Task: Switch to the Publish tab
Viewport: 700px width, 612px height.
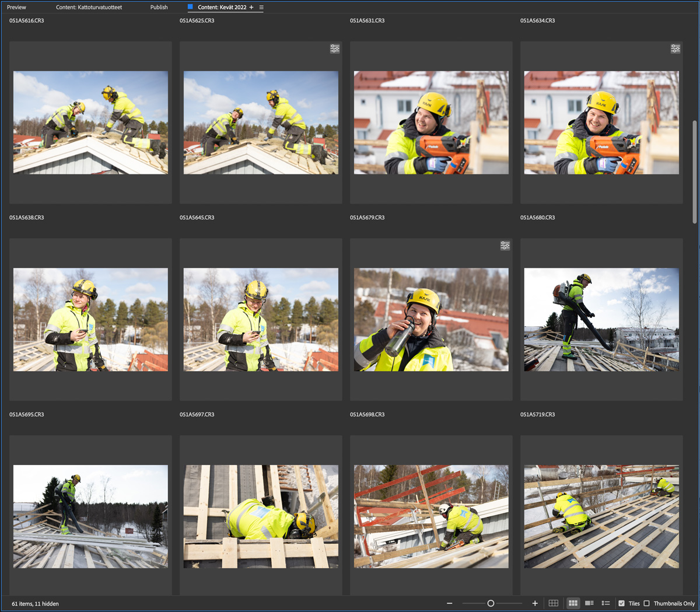Action: [159, 8]
